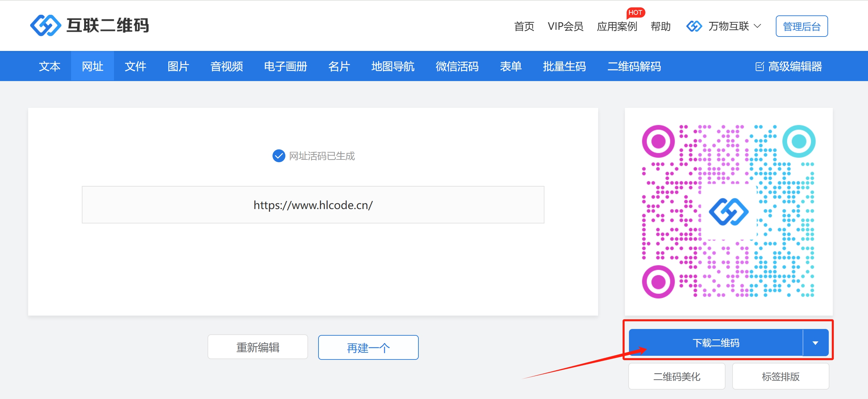Screen dimensions: 868x399
Task: Click the generated URL text field
Action: 313,205
